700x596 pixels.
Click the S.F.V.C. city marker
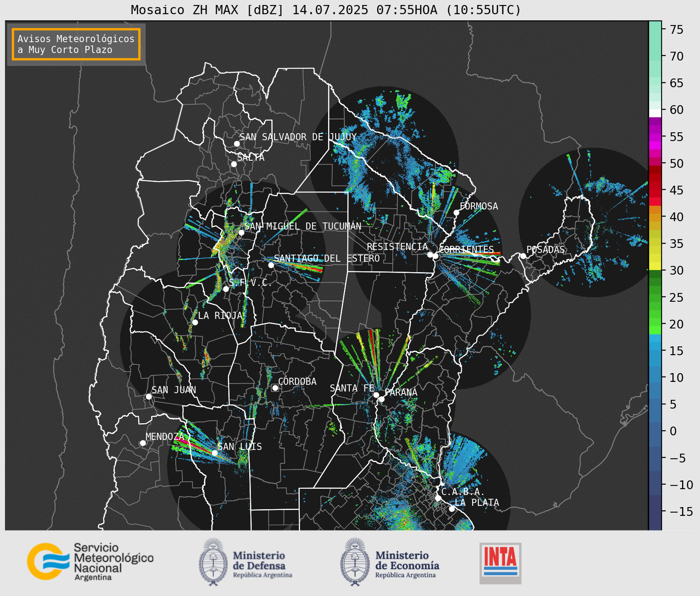[226, 289]
